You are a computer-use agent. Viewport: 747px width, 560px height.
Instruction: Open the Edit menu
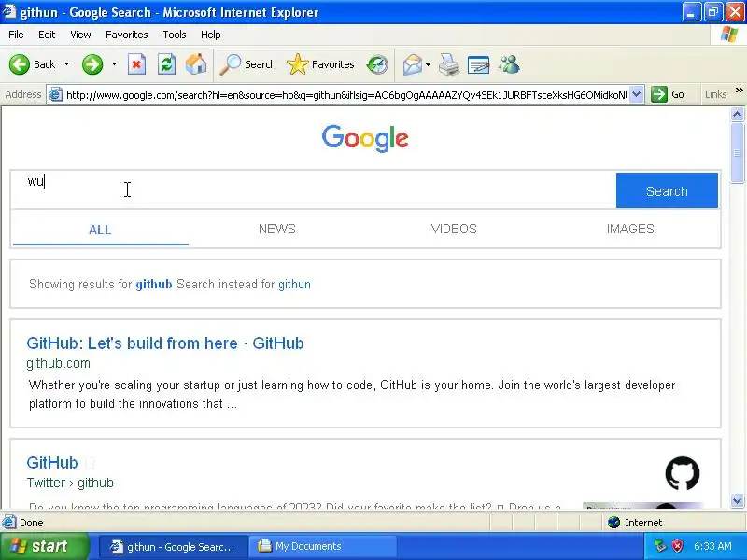[x=47, y=35]
